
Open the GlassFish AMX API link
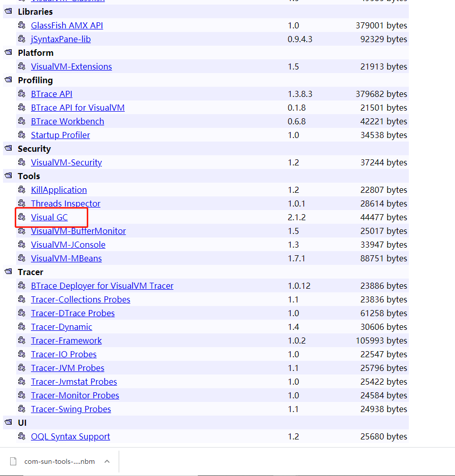[x=67, y=25]
